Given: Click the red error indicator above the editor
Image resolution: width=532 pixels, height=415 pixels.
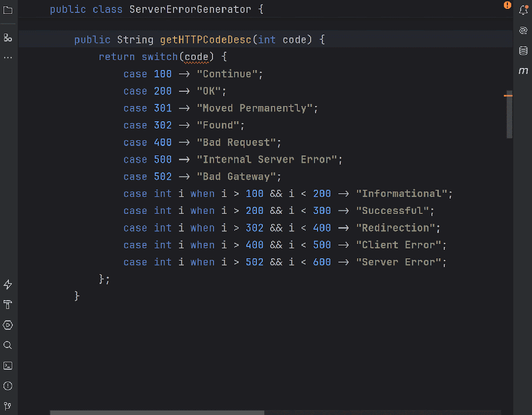Looking at the screenshot, I should (507, 5).
